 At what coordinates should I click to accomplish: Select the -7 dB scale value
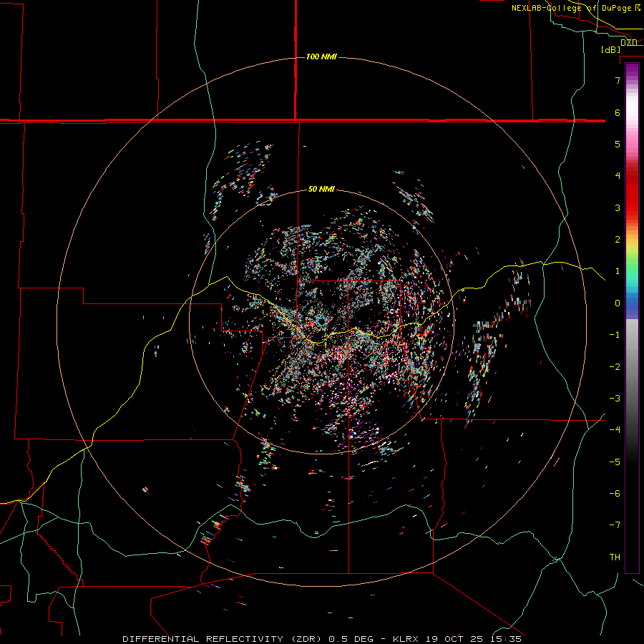point(615,525)
